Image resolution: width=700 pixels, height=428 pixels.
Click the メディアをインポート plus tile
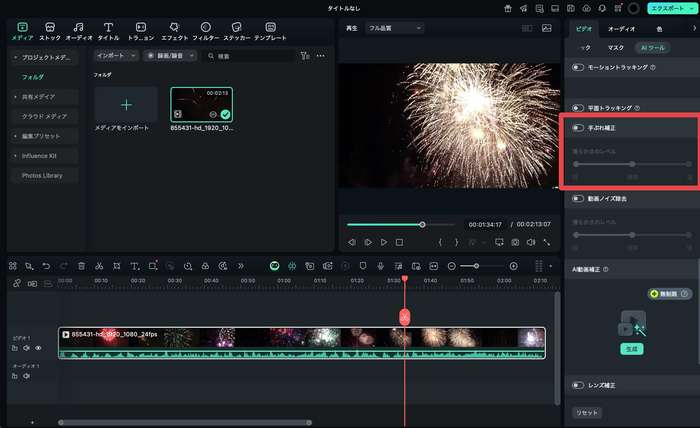(126, 105)
